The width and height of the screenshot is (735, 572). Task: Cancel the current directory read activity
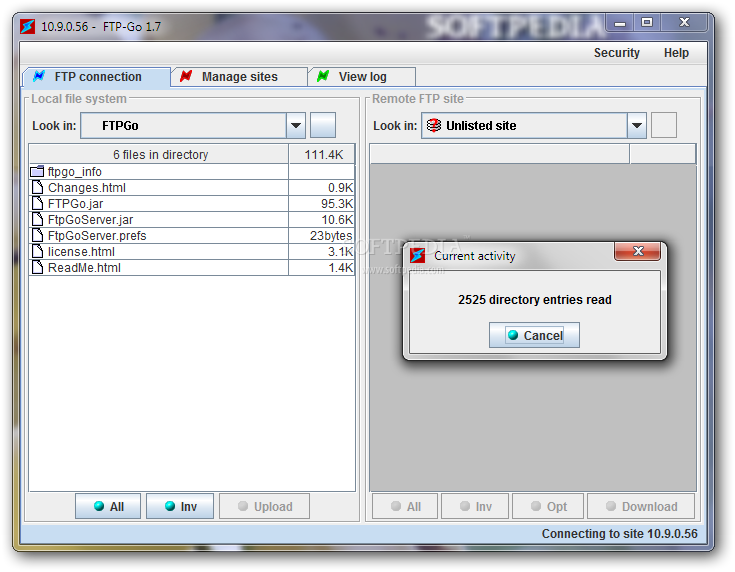pyautogui.click(x=534, y=335)
